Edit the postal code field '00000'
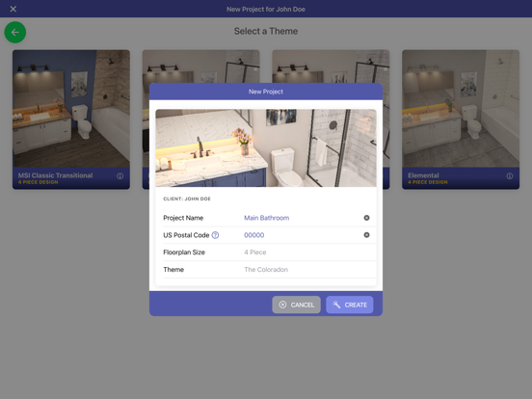This screenshot has height=399, width=532. click(x=254, y=235)
